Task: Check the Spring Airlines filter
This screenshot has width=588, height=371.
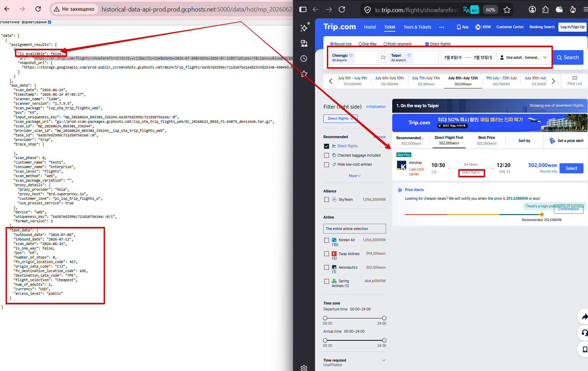Action: [x=327, y=281]
